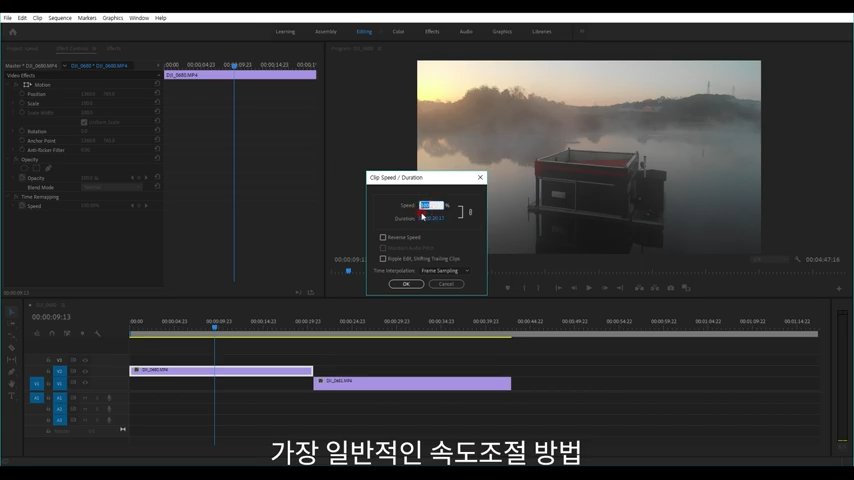Screen dimensions: 854x480
Task: Select the Type tool in the toolbar
Action: [x=11, y=396]
